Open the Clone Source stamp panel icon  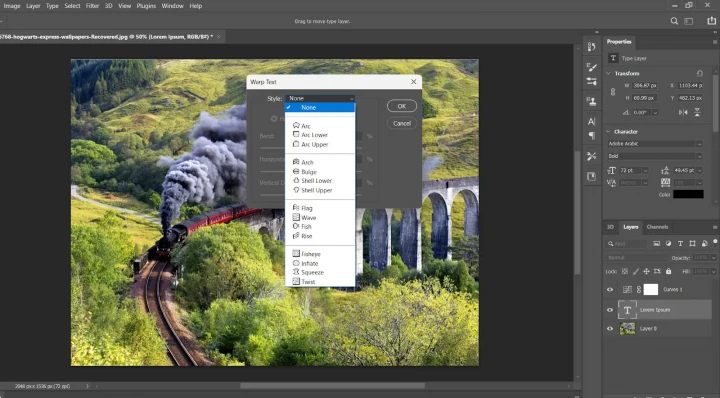591,101
